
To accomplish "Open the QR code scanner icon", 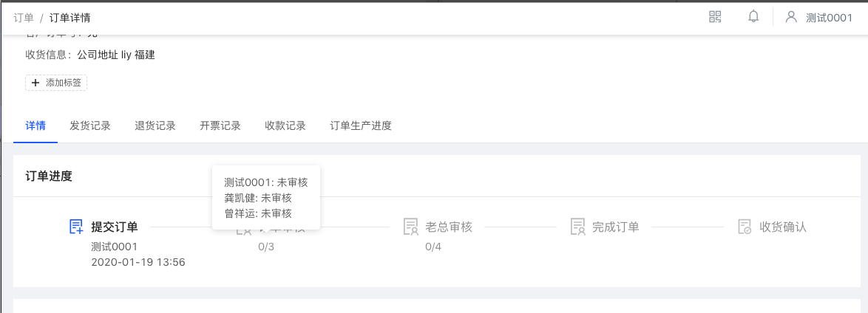I will 715,16.
